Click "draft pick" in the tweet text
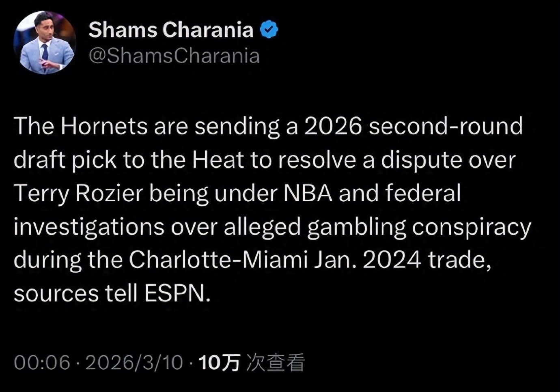The width and height of the screenshot is (560, 392). coord(65,160)
